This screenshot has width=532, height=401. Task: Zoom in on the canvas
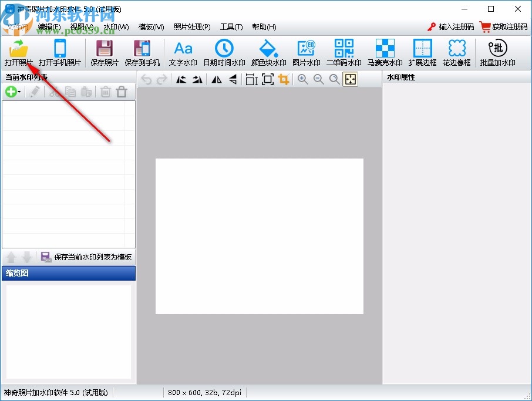click(302, 79)
